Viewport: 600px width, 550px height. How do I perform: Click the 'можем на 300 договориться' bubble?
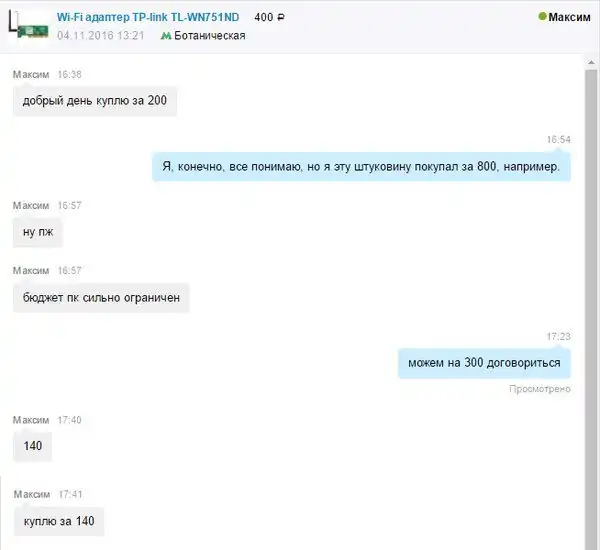[x=484, y=363]
